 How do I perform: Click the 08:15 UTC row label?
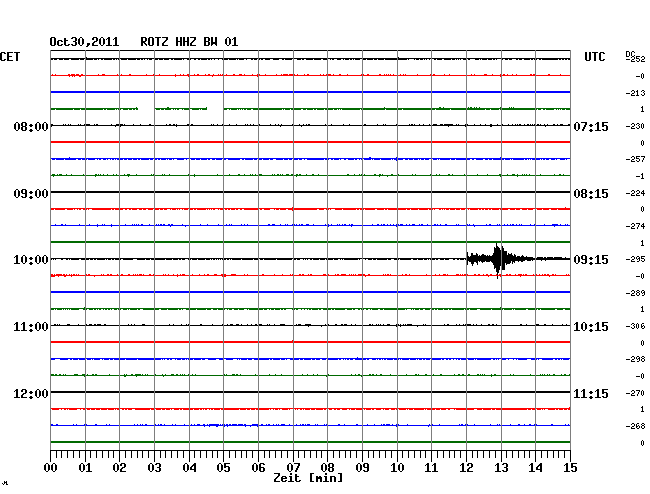click(x=591, y=194)
